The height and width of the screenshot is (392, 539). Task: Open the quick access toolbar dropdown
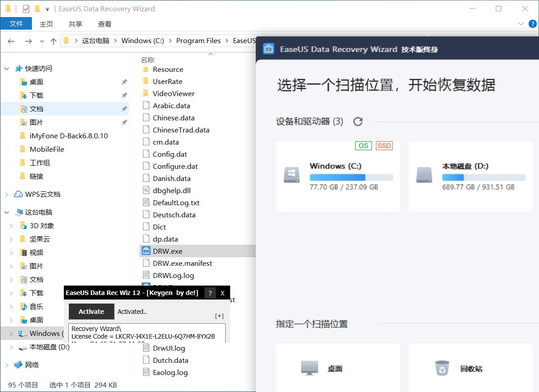pos(48,9)
